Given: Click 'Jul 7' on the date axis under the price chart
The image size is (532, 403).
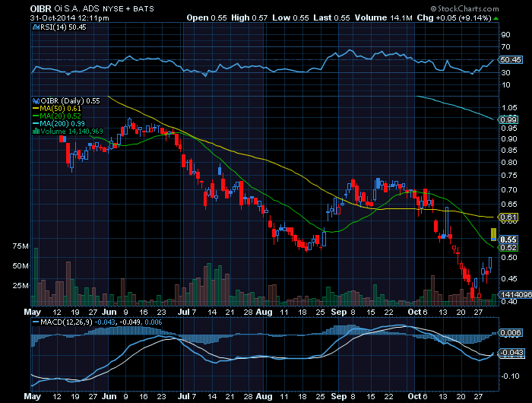Looking at the screenshot, I should click(187, 312).
